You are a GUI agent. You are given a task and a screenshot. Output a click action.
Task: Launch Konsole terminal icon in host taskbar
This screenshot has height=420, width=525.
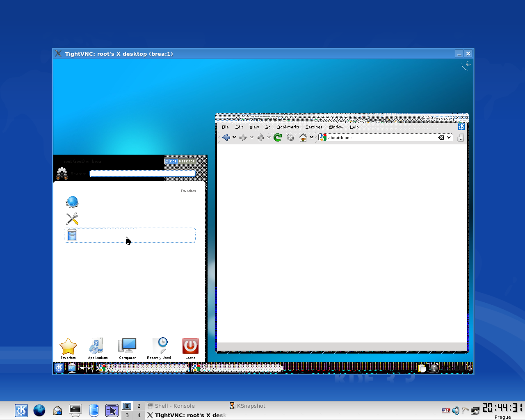click(75, 410)
